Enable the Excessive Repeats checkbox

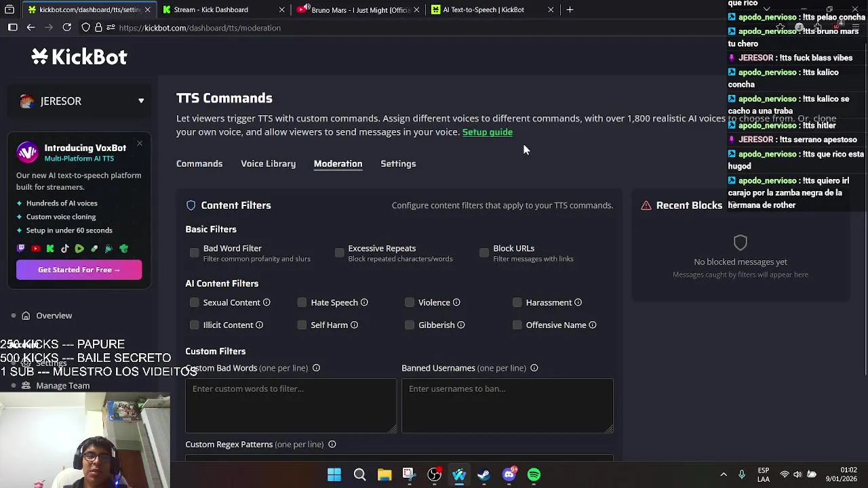click(x=339, y=253)
